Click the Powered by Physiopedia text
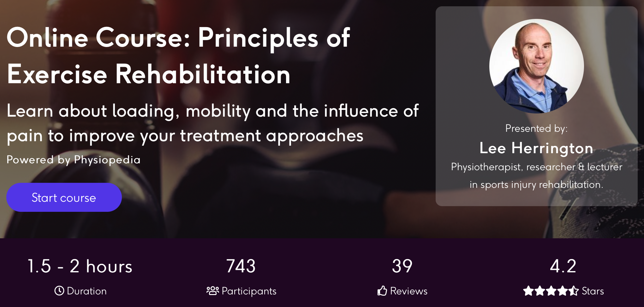The image size is (644, 307). tap(74, 160)
